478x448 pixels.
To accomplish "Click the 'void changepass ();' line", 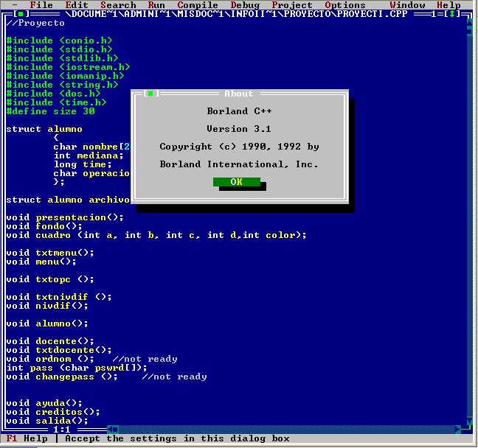I will [62, 377].
